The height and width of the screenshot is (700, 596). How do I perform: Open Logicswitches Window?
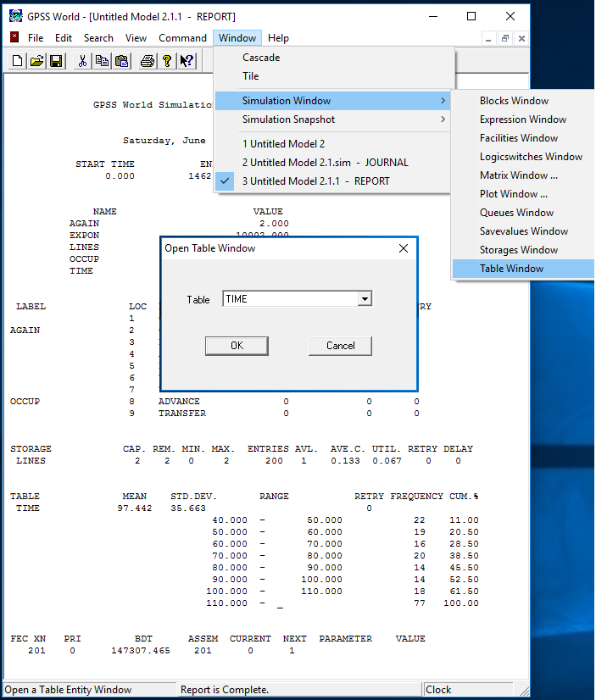click(523, 157)
